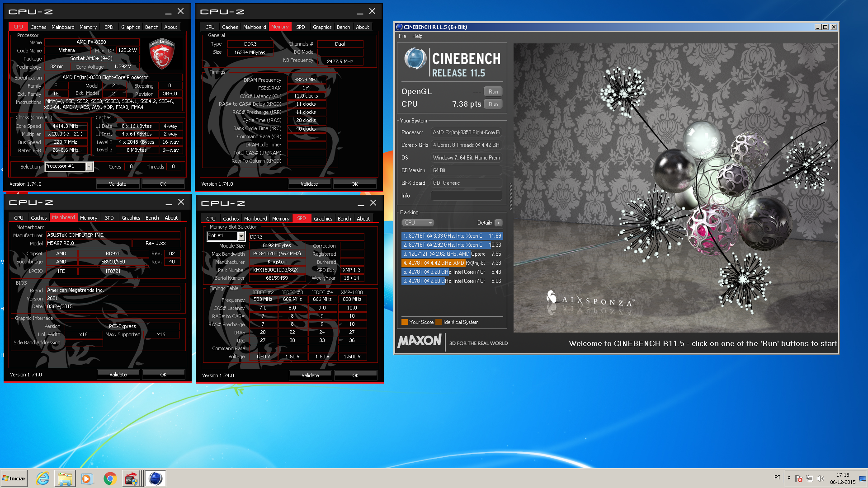Open About tab in top-left CPU-Z window
The height and width of the screenshot is (488, 868).
click(171, 27)
